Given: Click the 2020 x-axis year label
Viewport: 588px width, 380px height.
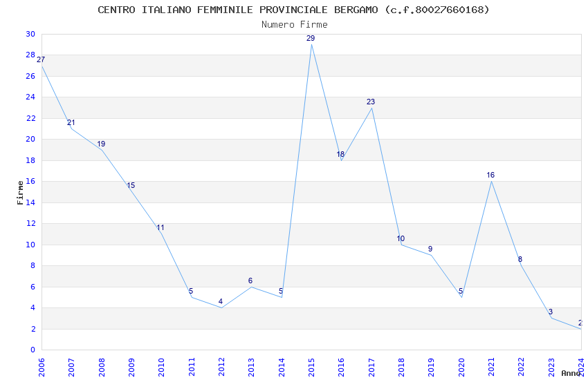Looking at the screenshot, I should point(461,368).
